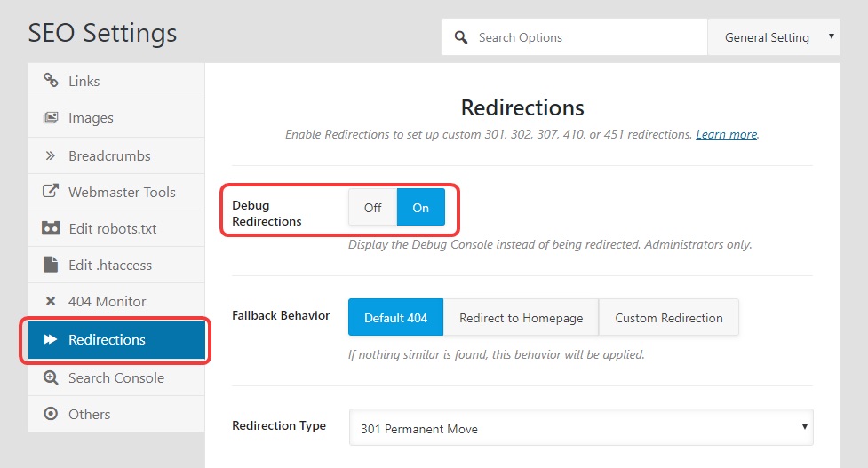Image resolution: width=868 pixels, height=468 pixels.
Task: Choose Redirect to Homepage fallback
Action: [x=521, y=318]
